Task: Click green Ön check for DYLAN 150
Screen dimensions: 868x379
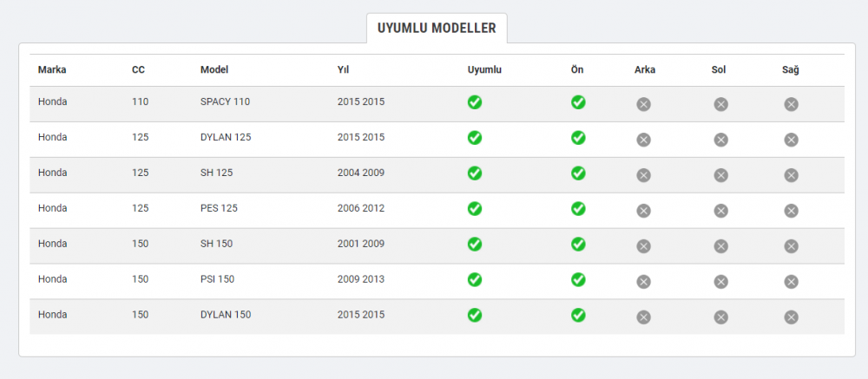Action: pos(578,315)
